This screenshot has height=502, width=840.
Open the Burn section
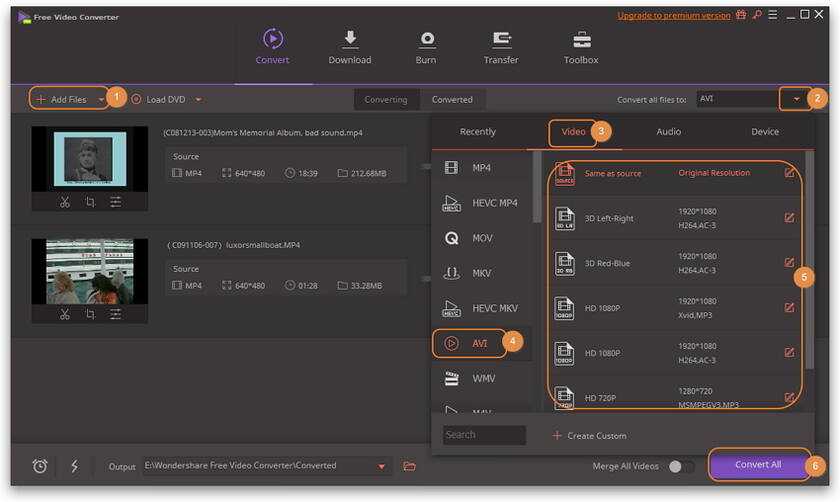[x=426, y=47]
